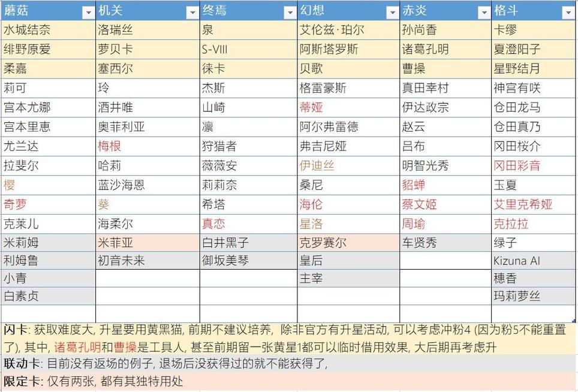Click the red cell 貂蝉

pyautogui.click(x=445, y=185)
